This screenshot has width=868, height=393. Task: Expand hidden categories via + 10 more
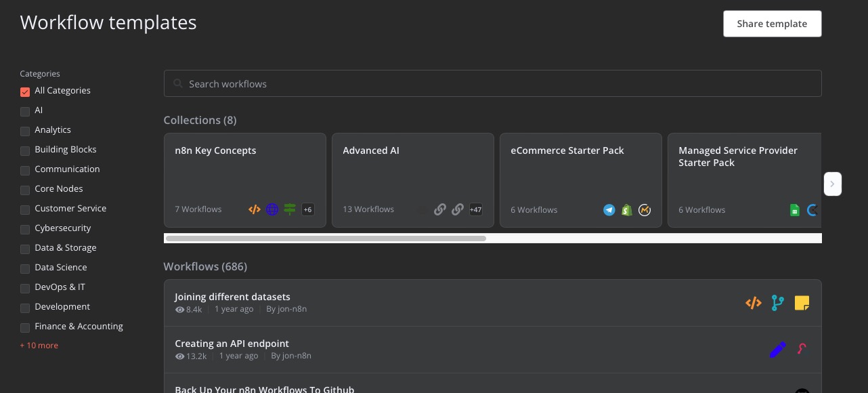[39, 346]
